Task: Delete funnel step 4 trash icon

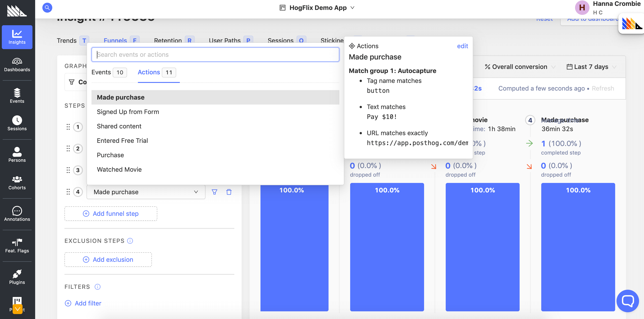Action: (x=229, y=192)
